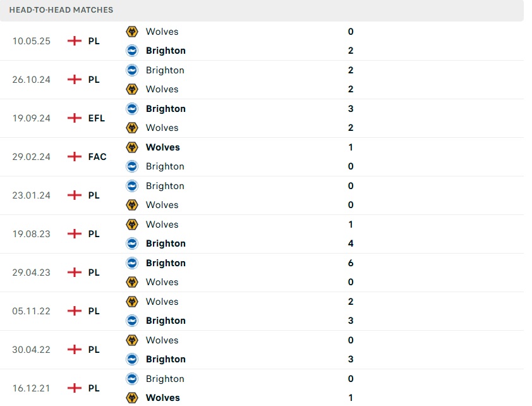The height and width of the screenshot is (406, 532).
Task: Select the Brighton name in the 19.08.23 match
Action: point(166,243)
